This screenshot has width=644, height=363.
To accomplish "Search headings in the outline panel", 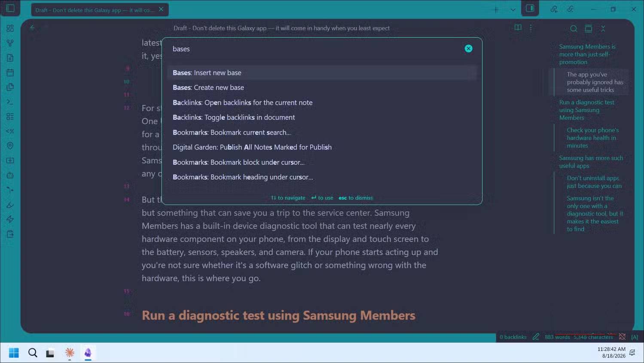I will pyautogui.click(x=574, y=28).
